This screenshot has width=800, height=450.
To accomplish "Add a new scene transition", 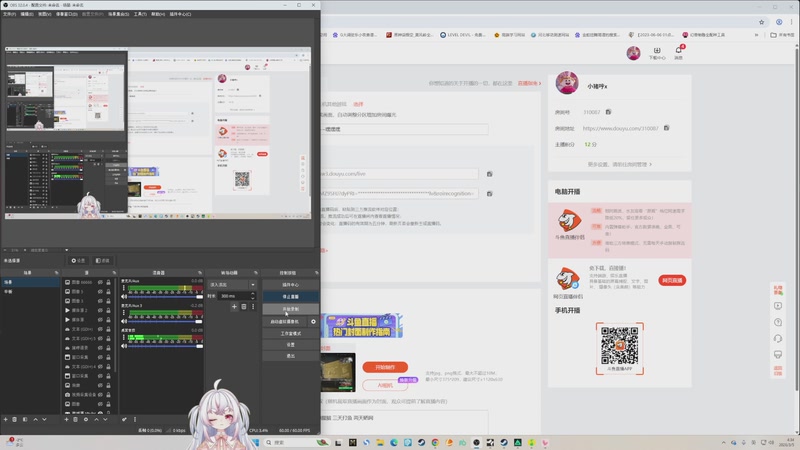I will coord(234,307).
